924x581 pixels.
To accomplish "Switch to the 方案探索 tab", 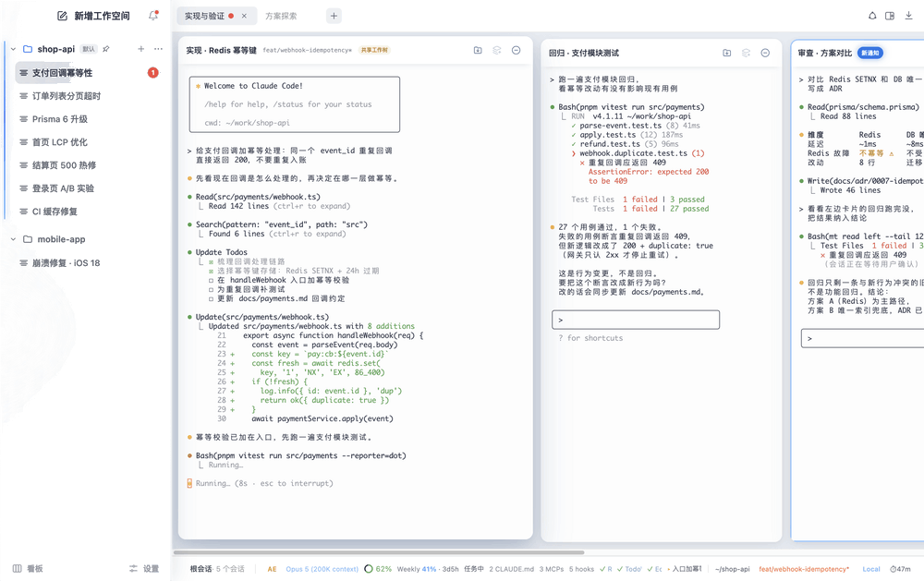I will click(x=281, y=16).
